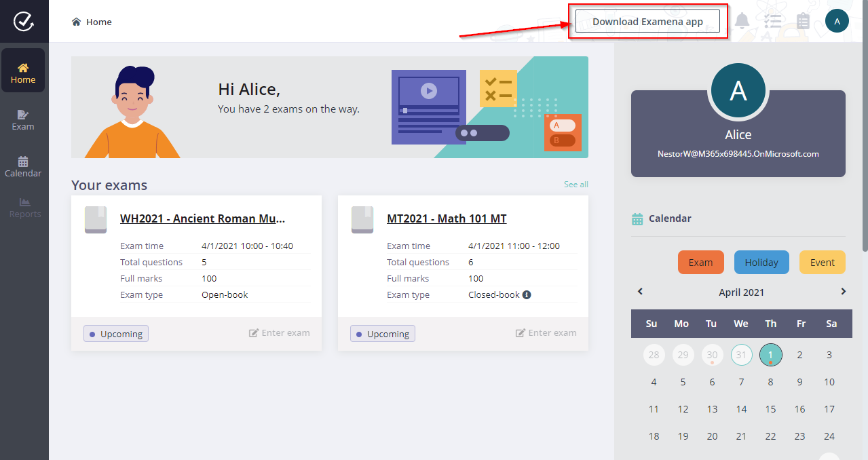Open Calendar from the sidebar
Screen dimensions: 868x460
pos(23,166)
